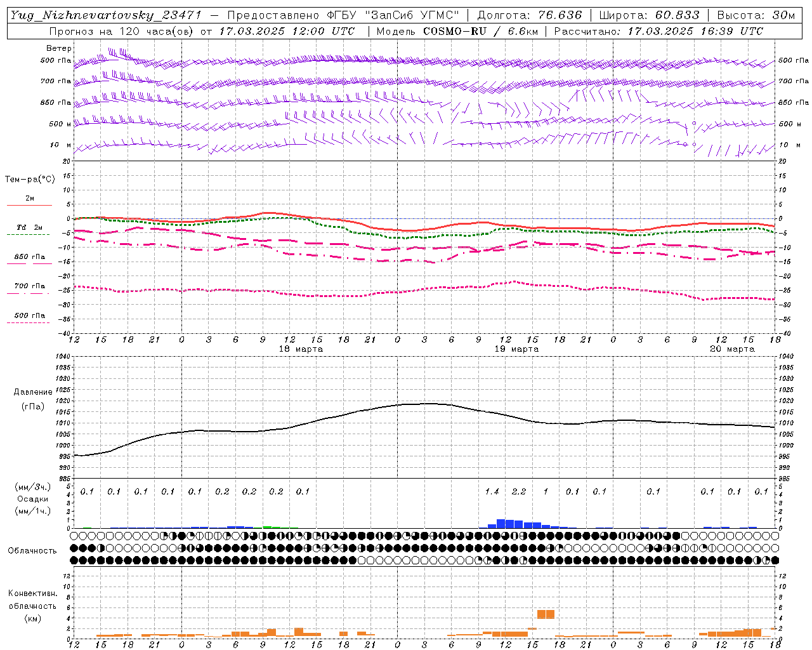812x650 pixels.
Task: Click the date label 19 марта
Action: pyautogui.click(x=516, y=349)
